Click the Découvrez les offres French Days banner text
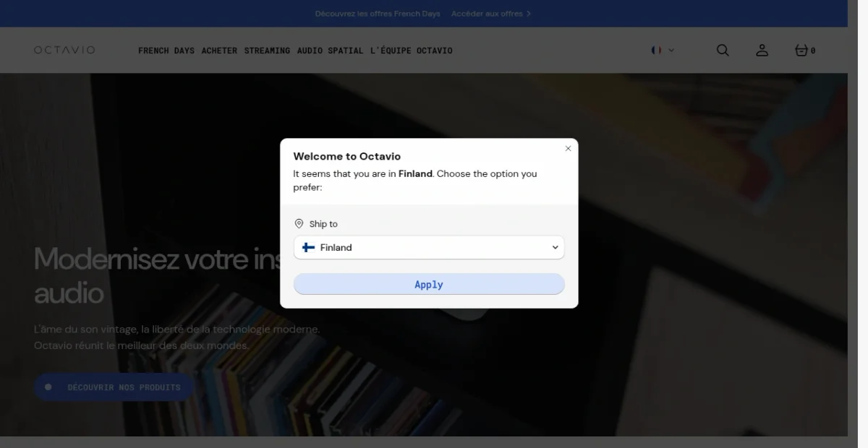Screen dimensions: 868x448 coord(378,14)
